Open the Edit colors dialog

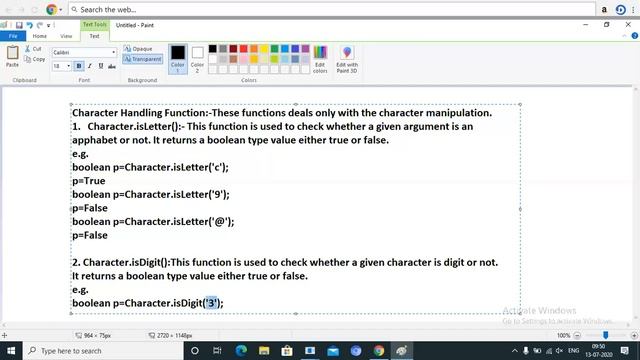pyautogui.click(x=320, y=59)
